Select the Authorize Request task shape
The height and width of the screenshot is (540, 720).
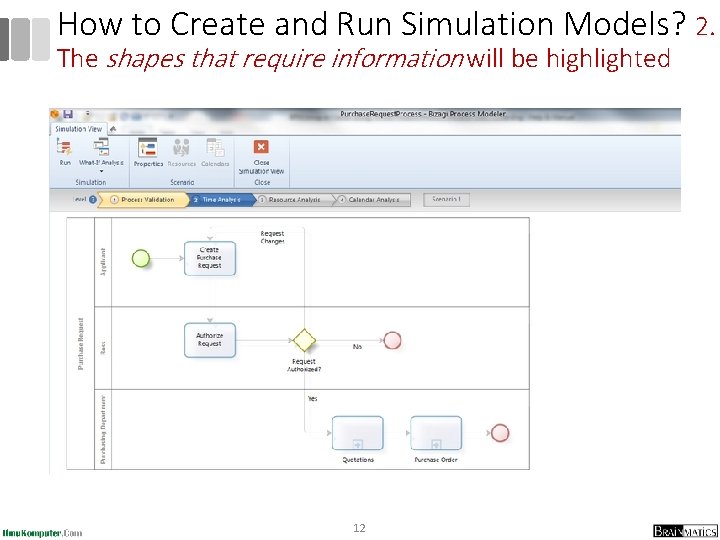pos(210,340)
